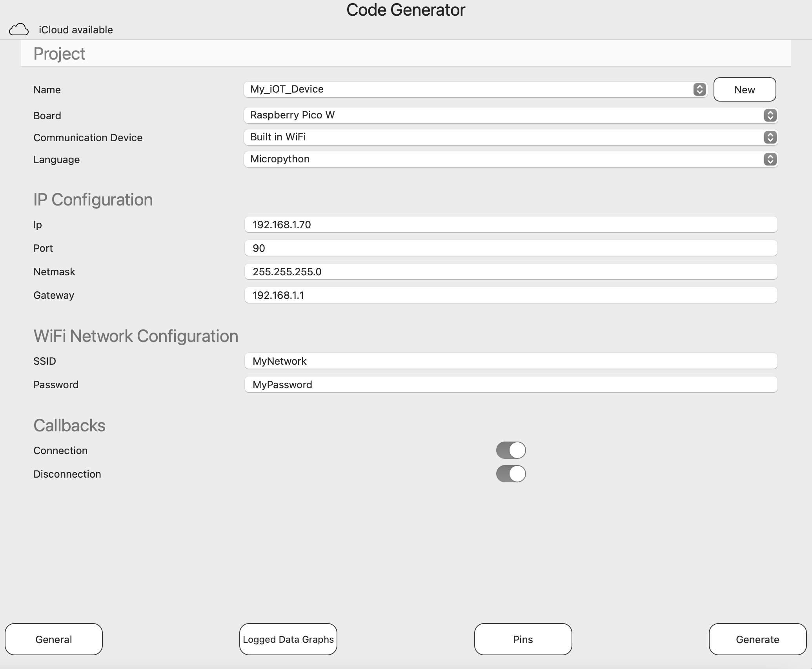Switch to the Pins tab
Screen dimensions: 812x669
tap(523, 639)
